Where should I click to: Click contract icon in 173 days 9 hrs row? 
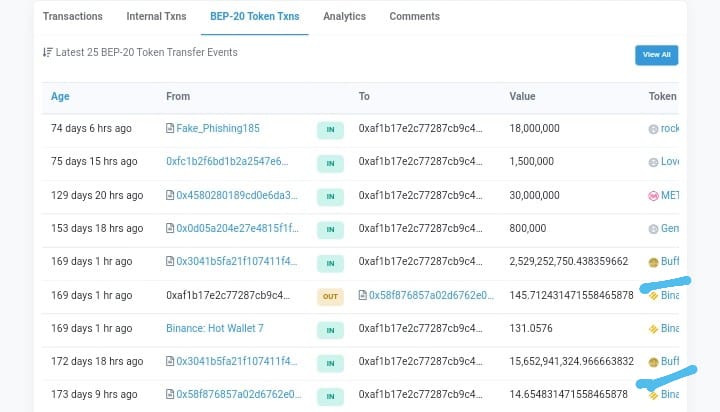coord(170,394)
